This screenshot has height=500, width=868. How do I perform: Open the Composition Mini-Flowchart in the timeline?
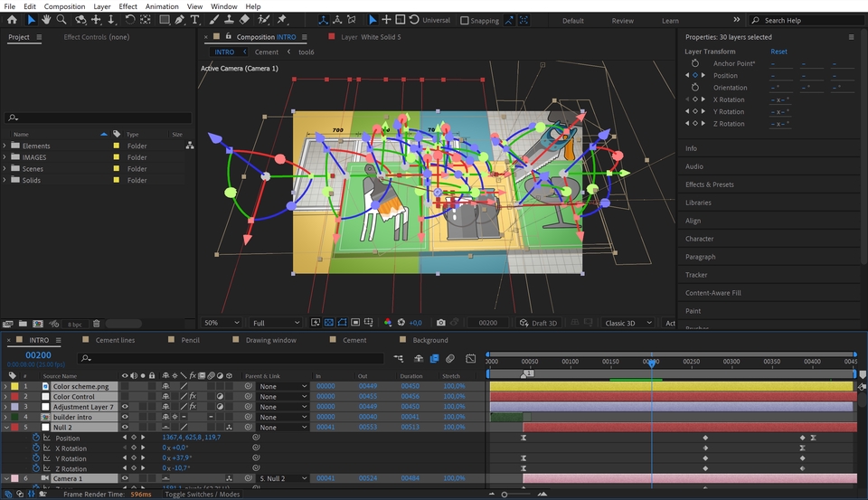click(399, 358)
